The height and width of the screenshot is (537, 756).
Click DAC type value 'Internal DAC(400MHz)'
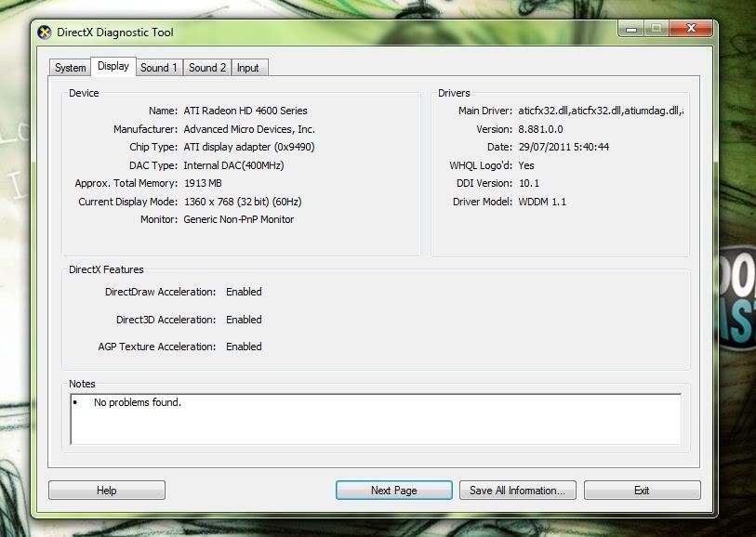(233, 165)
